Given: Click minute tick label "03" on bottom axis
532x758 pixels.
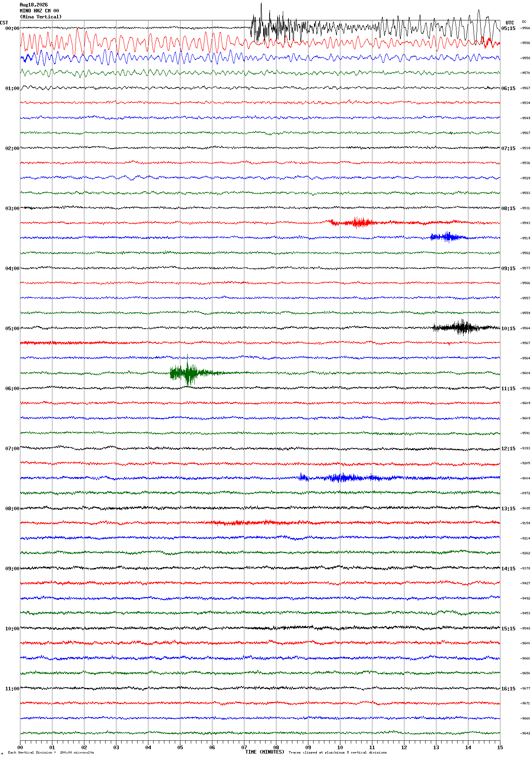Looking at the screenshot, I should click(x=116, y=747).
